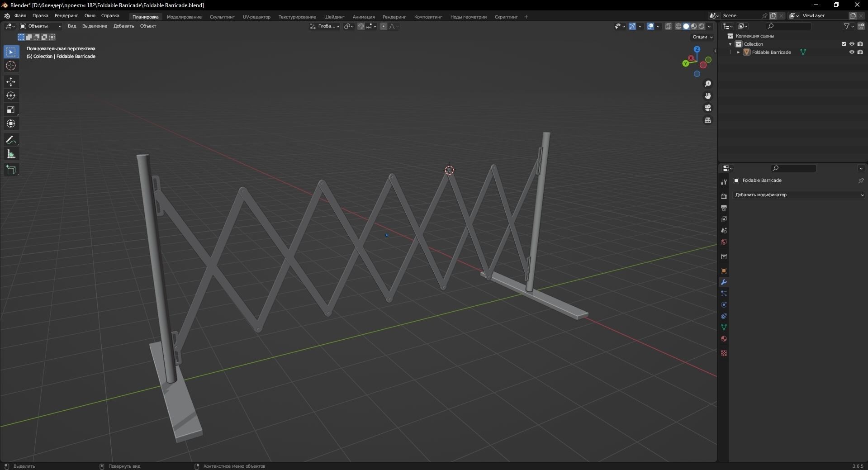Image resolution: width=868 pixels, height=470 pixels.
Task: Open the Object properties tab
Action: click(x=724, y=271)
